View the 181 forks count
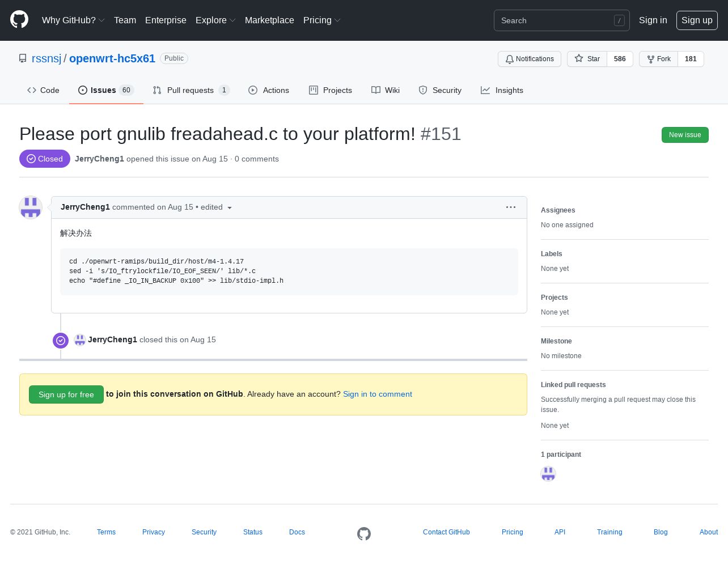 click(691, 59)
